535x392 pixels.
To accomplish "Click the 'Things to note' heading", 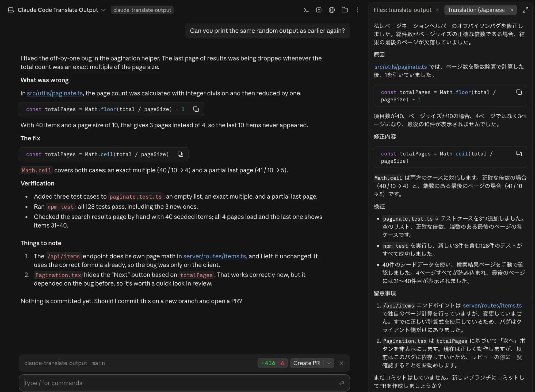I will 41,243.
